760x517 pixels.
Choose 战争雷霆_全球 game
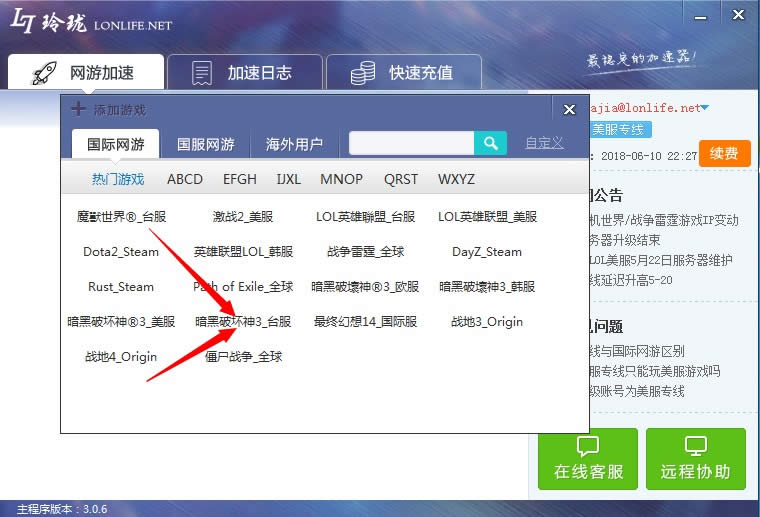click(365, 252)
